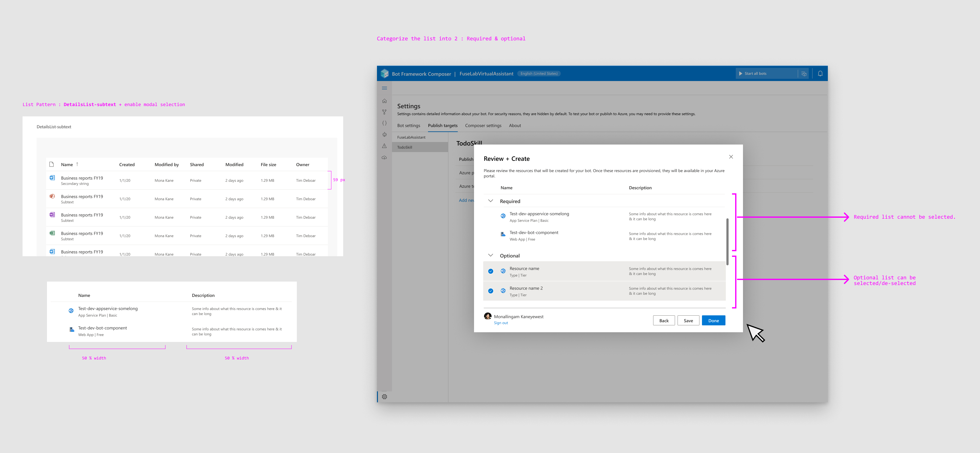Screen dimensions: 980x453
Task: Open the About tab
Action: pos(515,125)
